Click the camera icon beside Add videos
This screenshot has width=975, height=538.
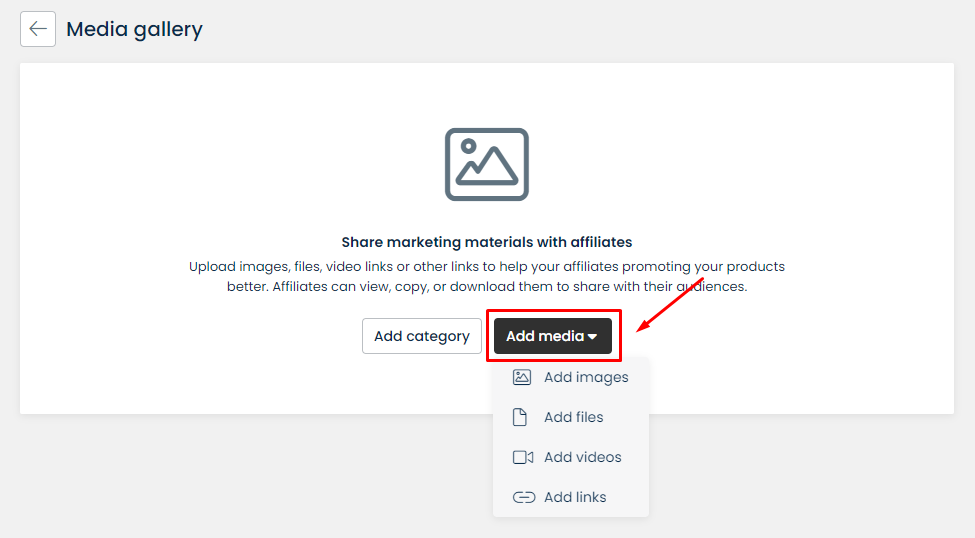523,457
